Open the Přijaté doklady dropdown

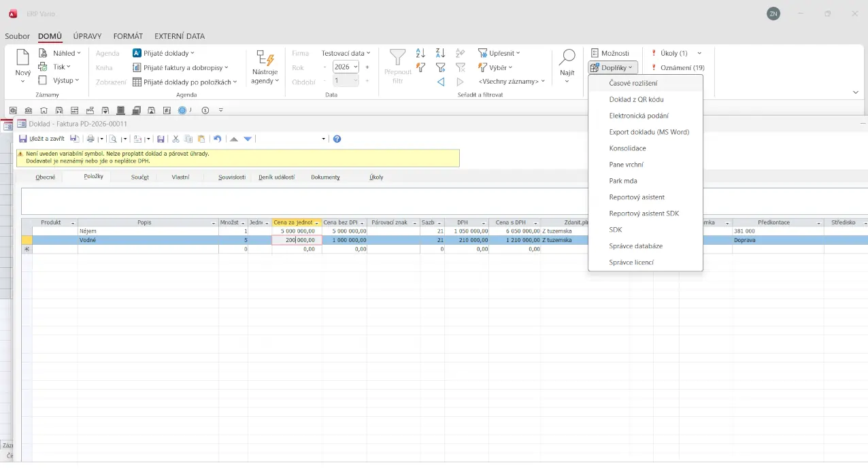(163, 53)
